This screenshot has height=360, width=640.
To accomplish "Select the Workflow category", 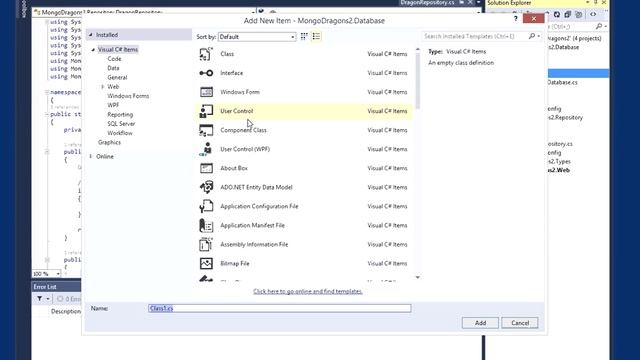I will click(x=120, y=133).
